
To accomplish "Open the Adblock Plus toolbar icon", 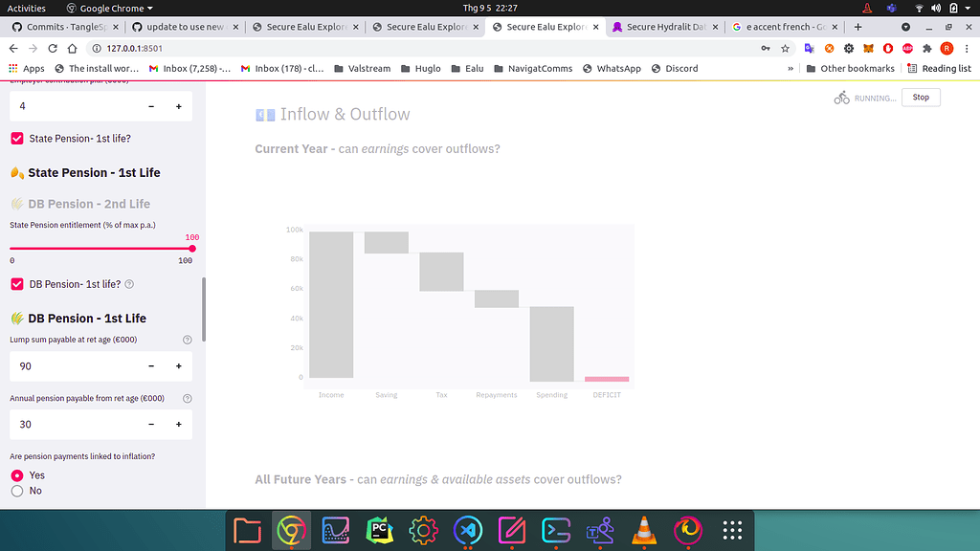I will pos(908,48).
